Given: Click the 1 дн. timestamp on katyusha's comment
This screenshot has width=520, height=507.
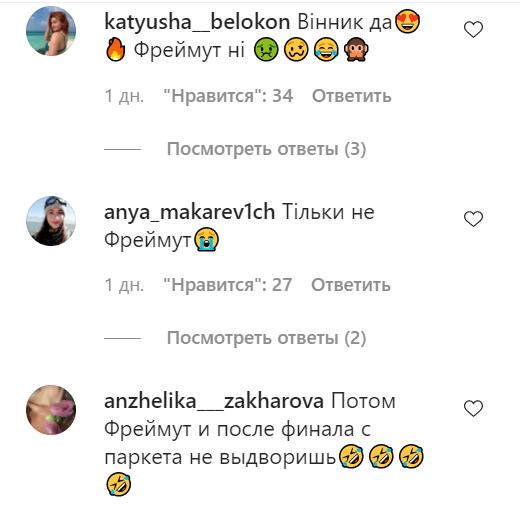Looking at the screenshot, I should [124, 96].
